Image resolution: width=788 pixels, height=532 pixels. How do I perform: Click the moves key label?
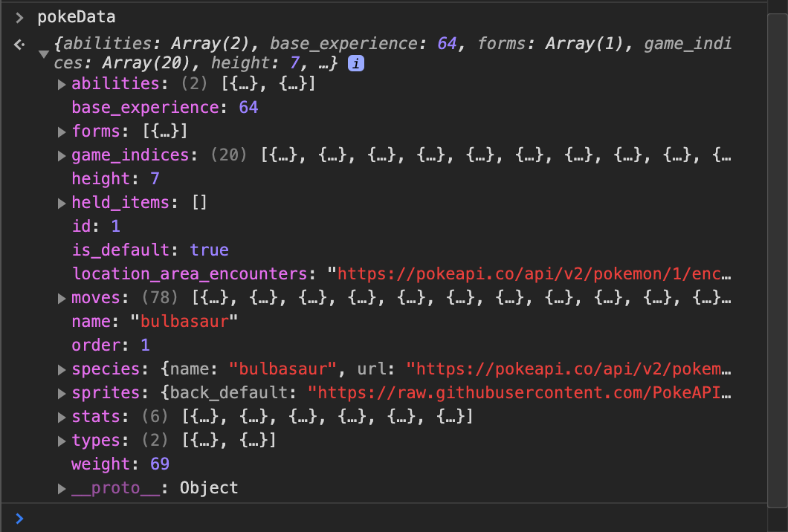(96, 298)
